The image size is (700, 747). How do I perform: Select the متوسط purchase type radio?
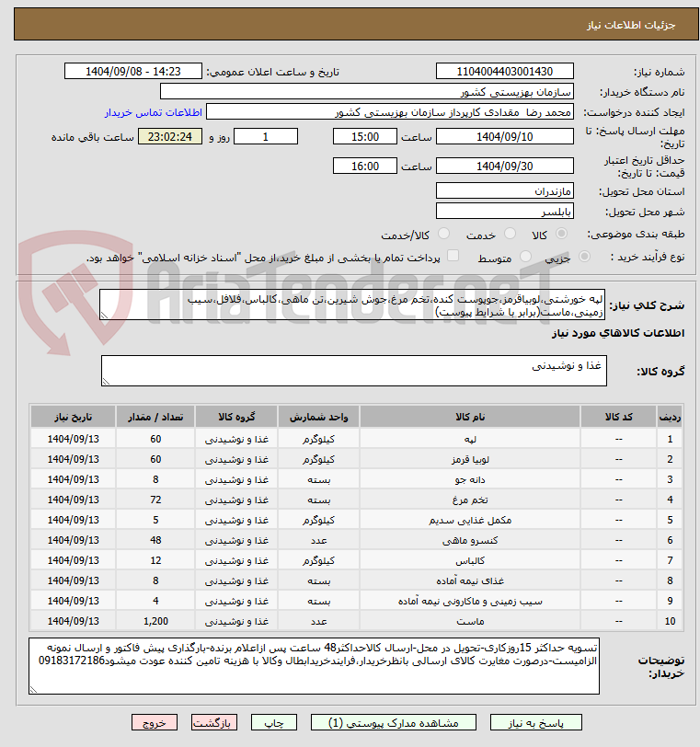pyautogui.click(x=525, y=257)
